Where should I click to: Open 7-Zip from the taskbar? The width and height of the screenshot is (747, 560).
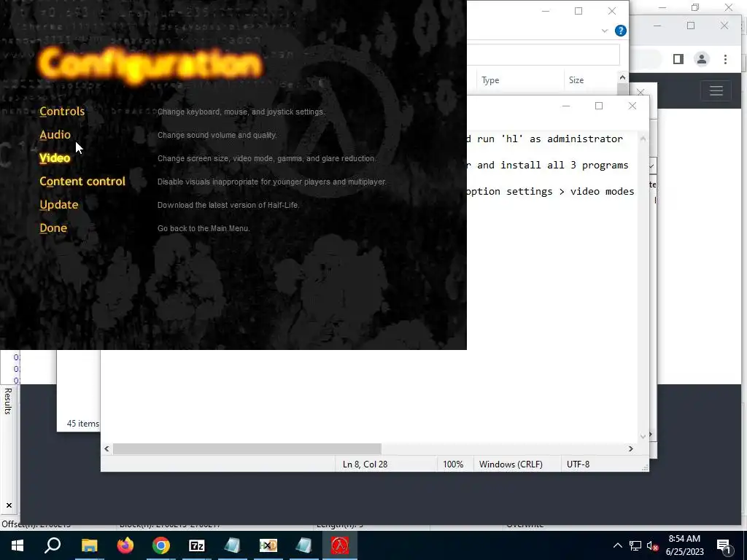tap(197, 545)
